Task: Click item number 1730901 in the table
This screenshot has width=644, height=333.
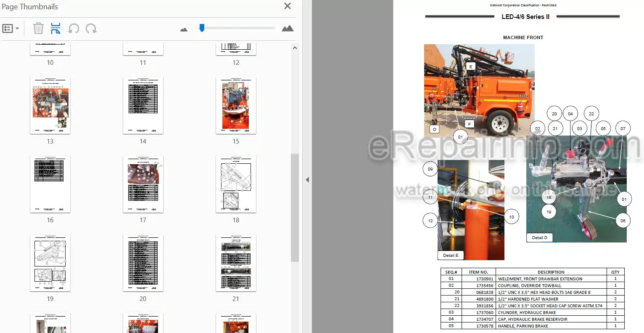Action: [485, 279]
